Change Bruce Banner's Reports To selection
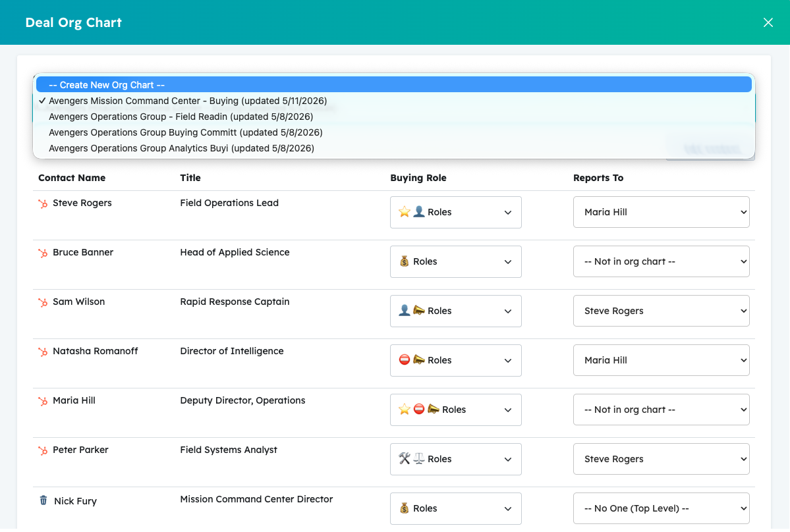 tap(661, 261)
